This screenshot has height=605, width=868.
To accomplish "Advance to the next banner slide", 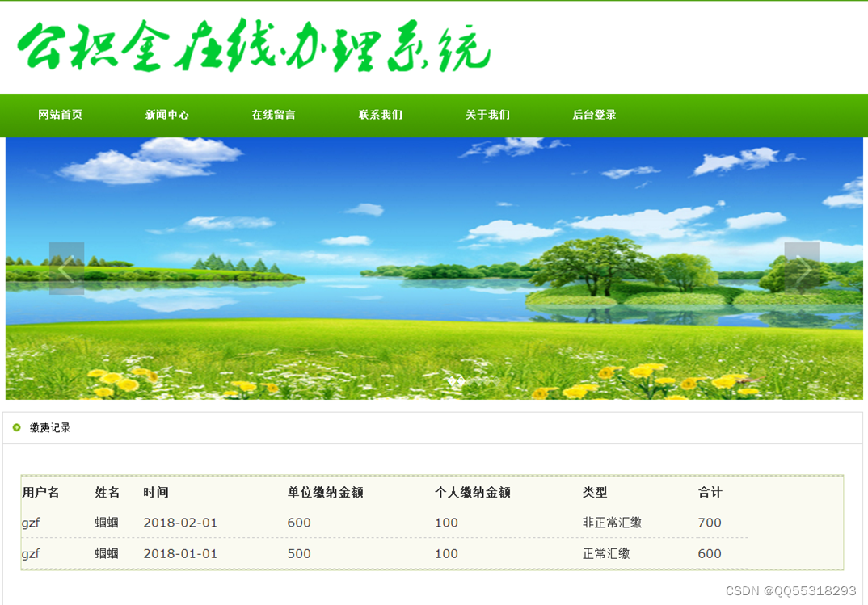I will pos(802,268).
